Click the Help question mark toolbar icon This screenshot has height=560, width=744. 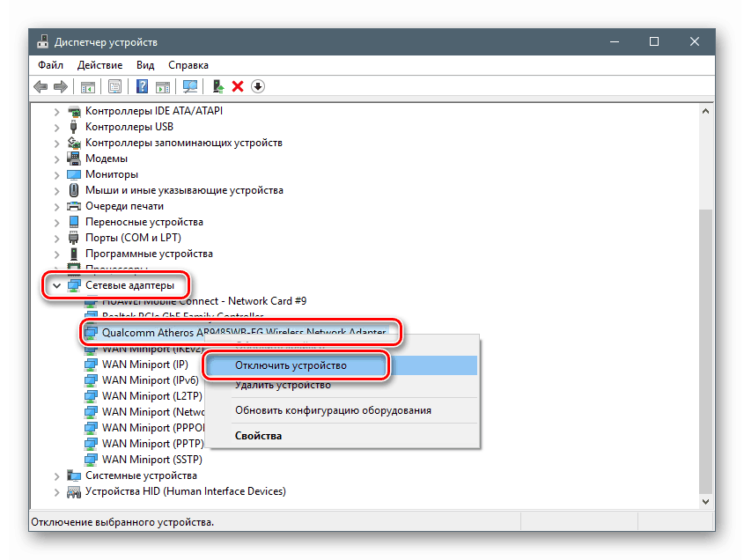click(143, 86)
